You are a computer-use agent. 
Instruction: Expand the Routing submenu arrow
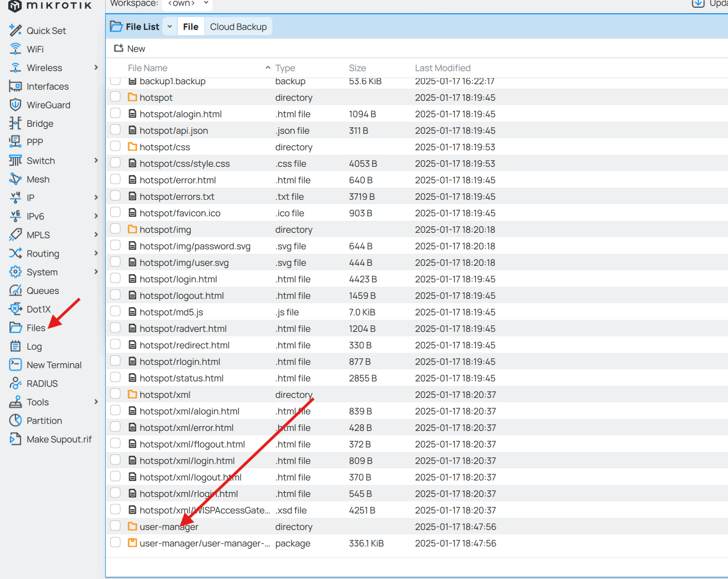[x=96, y=253]
